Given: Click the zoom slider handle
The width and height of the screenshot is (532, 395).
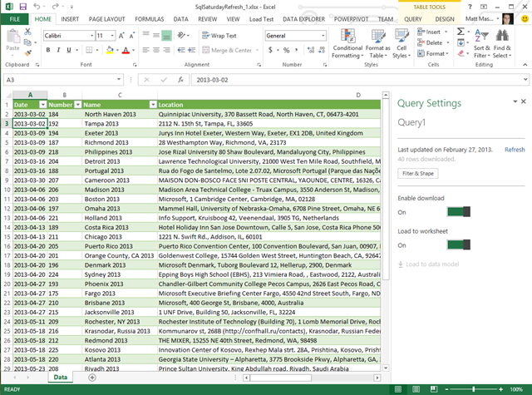Looking at the screenshot, I should [x=473, y=389].
